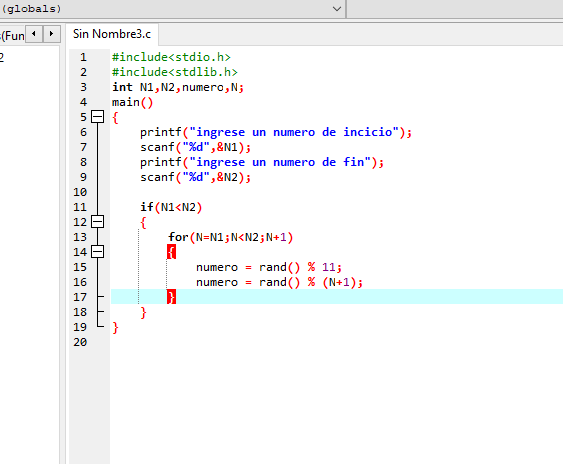
Task: Collapse the for loop fold at line 14
Action: 97,252
